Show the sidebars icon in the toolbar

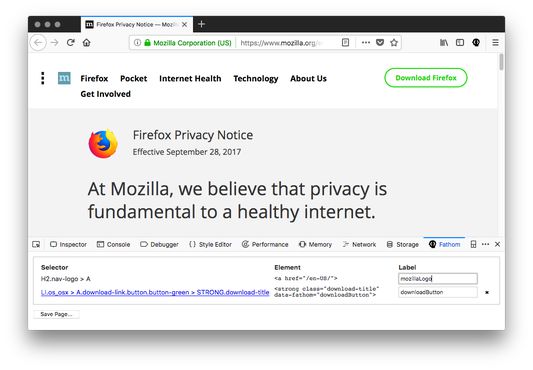point(460,43)
